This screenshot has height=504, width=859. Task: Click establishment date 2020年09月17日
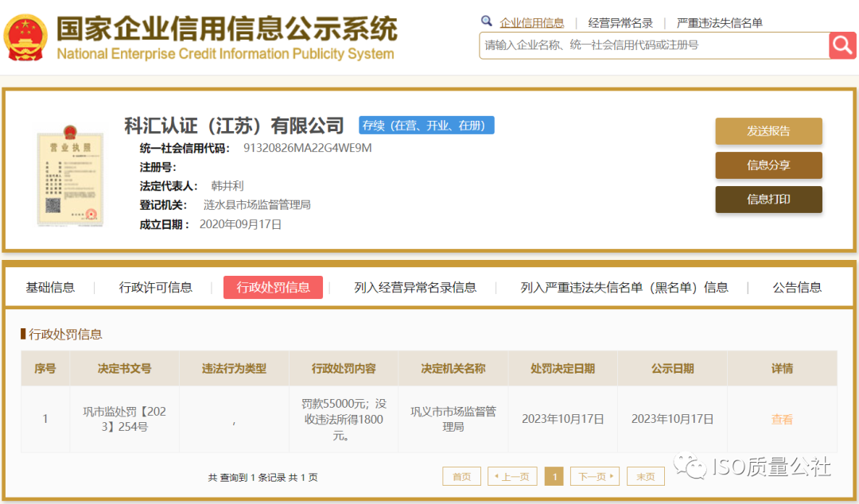(240, 224)
